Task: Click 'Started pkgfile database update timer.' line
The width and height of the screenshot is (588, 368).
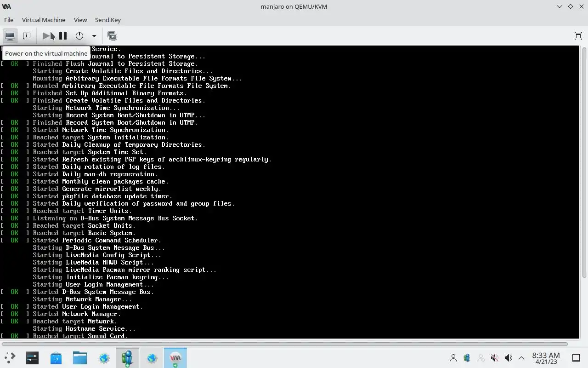Action: pyautogui.click(x=102, y=196)
